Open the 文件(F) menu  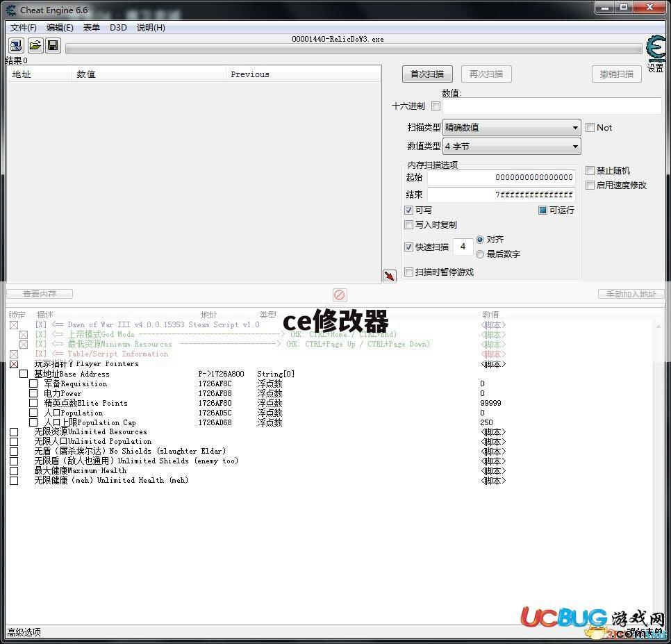(24, 27)
